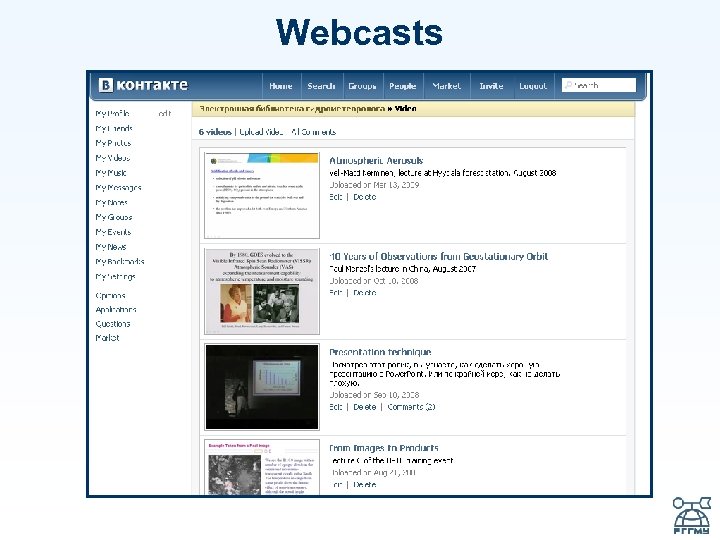720x540 pixels.
Task: Open Applications in the sidebar
Action: (x=116, y=309)
